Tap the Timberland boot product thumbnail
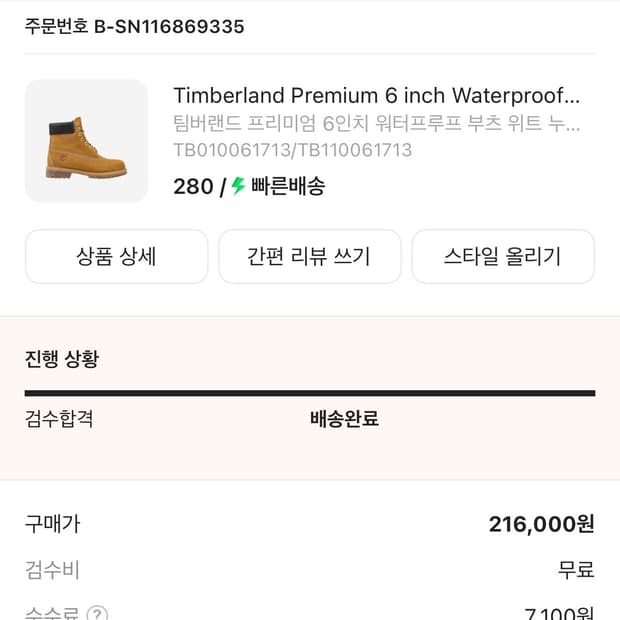This screenshot has height=620, width=620. click(86, 141)
